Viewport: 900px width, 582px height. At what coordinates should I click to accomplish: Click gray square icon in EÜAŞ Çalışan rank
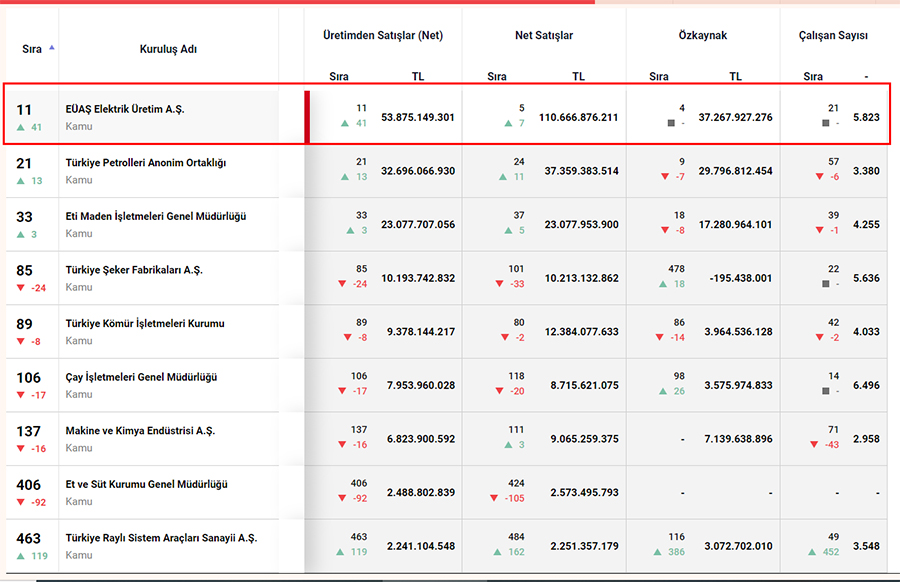(825, 123)
